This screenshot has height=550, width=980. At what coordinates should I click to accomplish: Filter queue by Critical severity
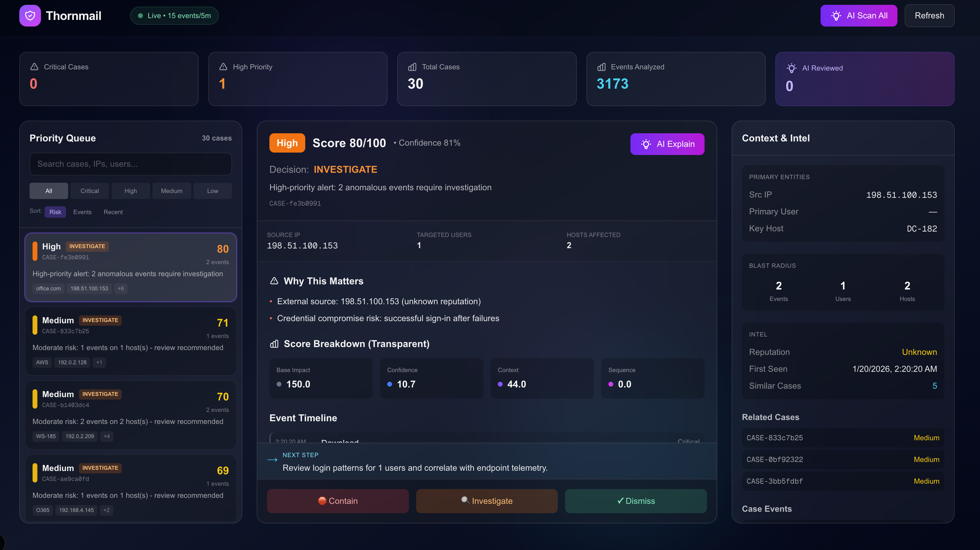pyautogui.click(x=90, y=191)
